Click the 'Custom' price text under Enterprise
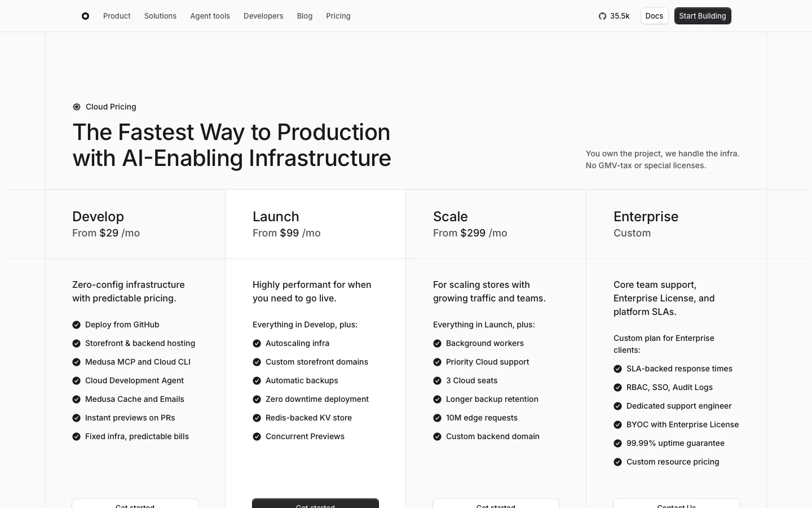Image resolution: width=812 pixels, height=508 pixels. (632, 233)
